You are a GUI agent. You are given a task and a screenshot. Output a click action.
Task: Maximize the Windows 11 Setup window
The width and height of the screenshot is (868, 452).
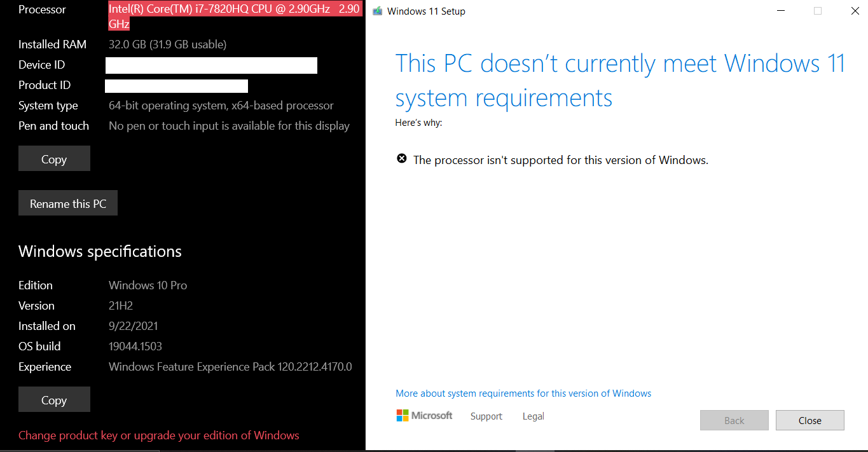pyautogui.click(x=818, y=11)
